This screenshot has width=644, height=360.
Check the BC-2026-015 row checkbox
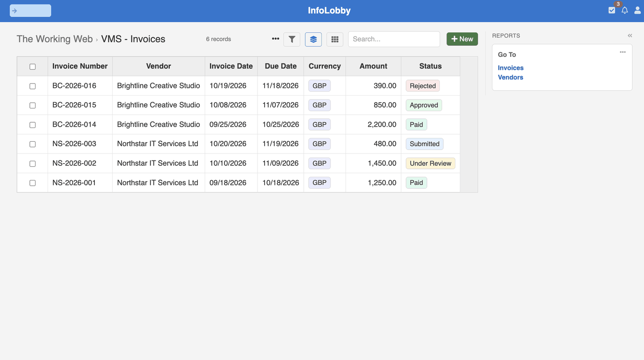tap(32, 105)
